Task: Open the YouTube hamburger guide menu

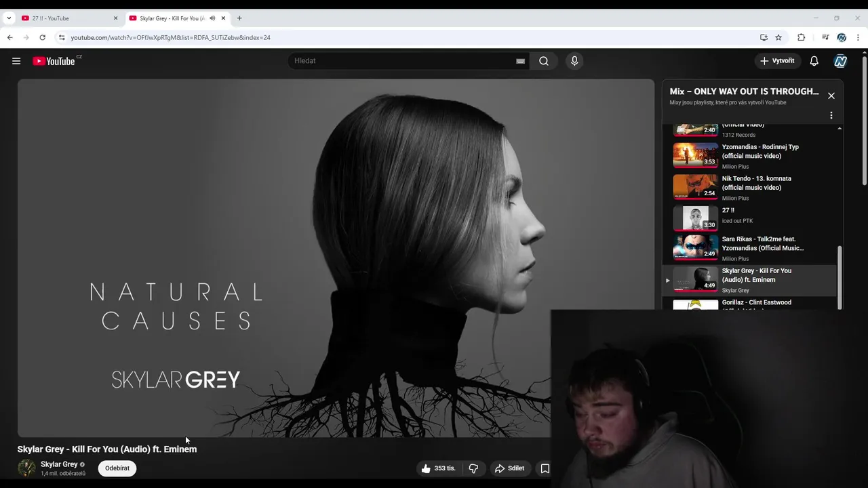Action: coord(16,61)
